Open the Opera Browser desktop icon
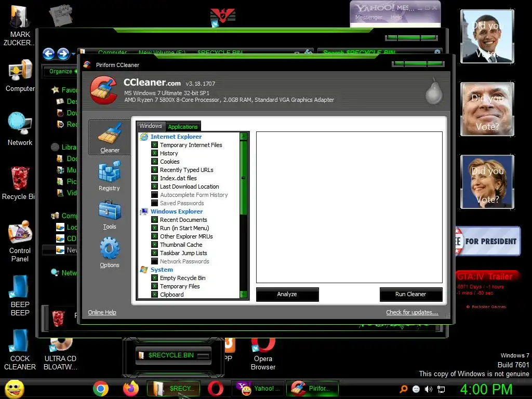The width and height of the screenshot is (532, 399). (x=263, y=354)
